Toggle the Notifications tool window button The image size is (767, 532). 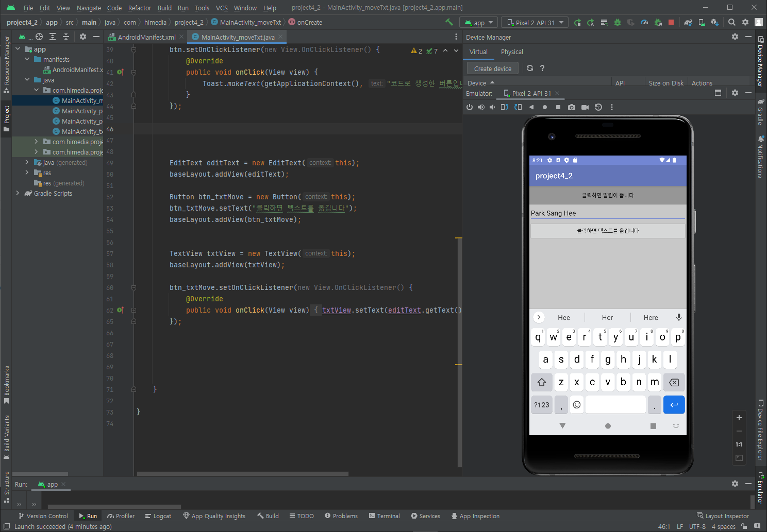(760, 157)
